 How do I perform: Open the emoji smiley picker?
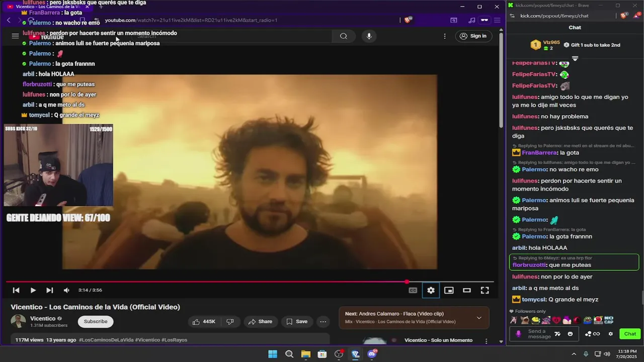point(570,334)
